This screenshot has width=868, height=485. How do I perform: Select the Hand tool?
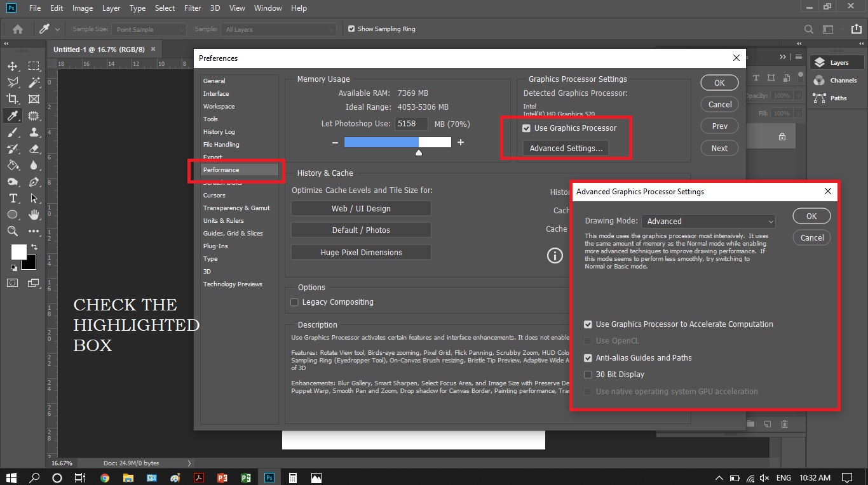34,215
